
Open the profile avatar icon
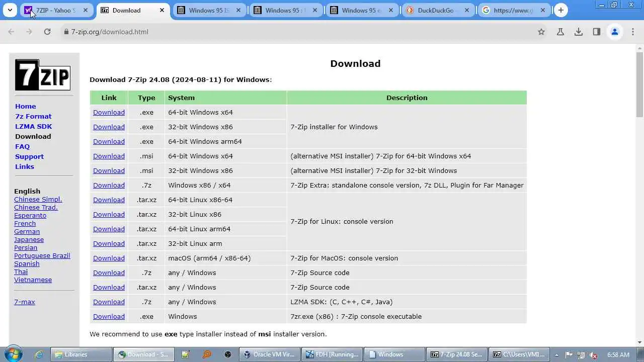[x=615, y=32]
